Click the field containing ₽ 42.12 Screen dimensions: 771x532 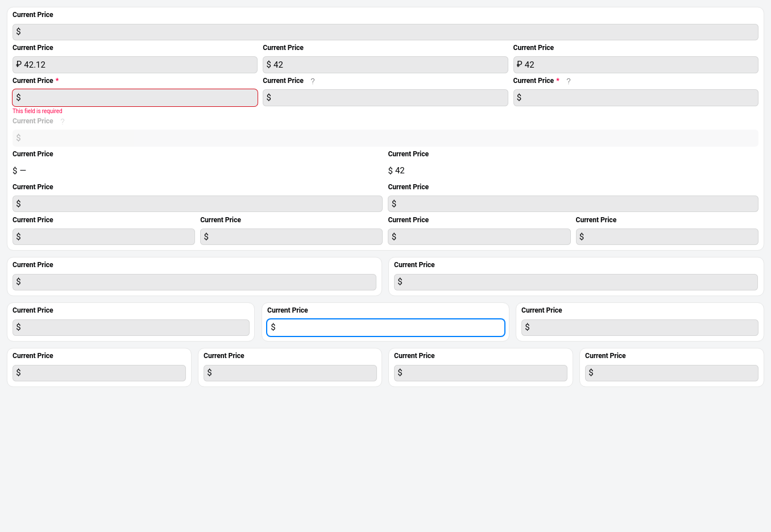[135, 65]
